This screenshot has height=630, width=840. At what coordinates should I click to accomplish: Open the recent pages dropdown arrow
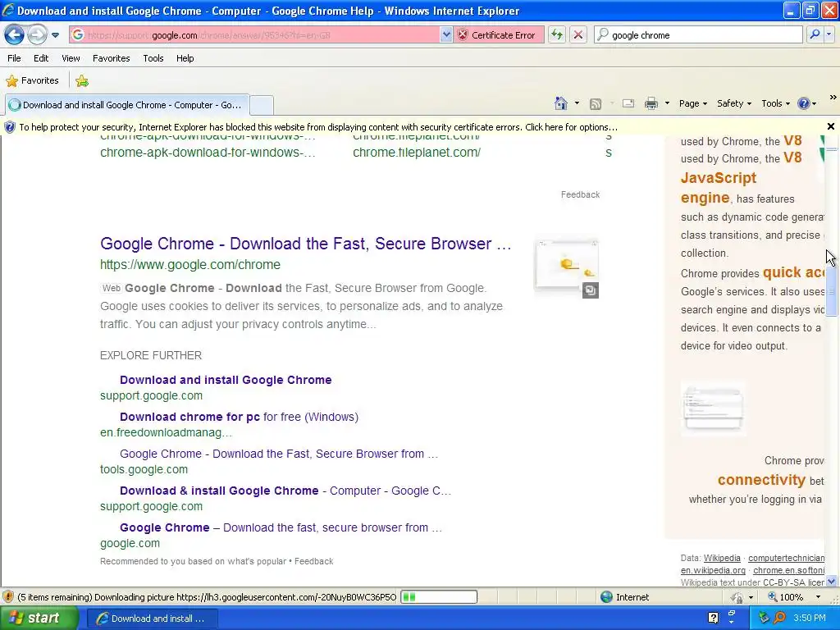[x=55, y=35]
